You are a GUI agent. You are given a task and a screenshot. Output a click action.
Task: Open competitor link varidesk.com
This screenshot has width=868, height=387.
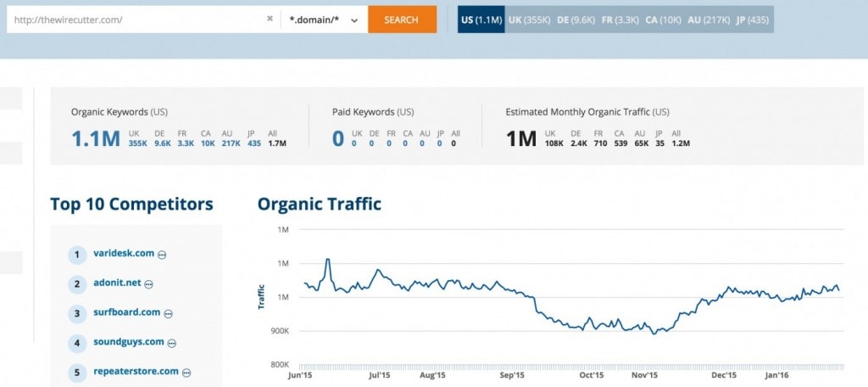tap(124, 254)
